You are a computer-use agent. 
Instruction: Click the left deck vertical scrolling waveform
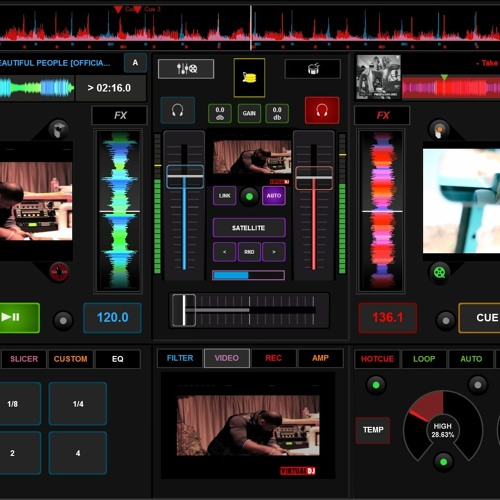(119, 211)
